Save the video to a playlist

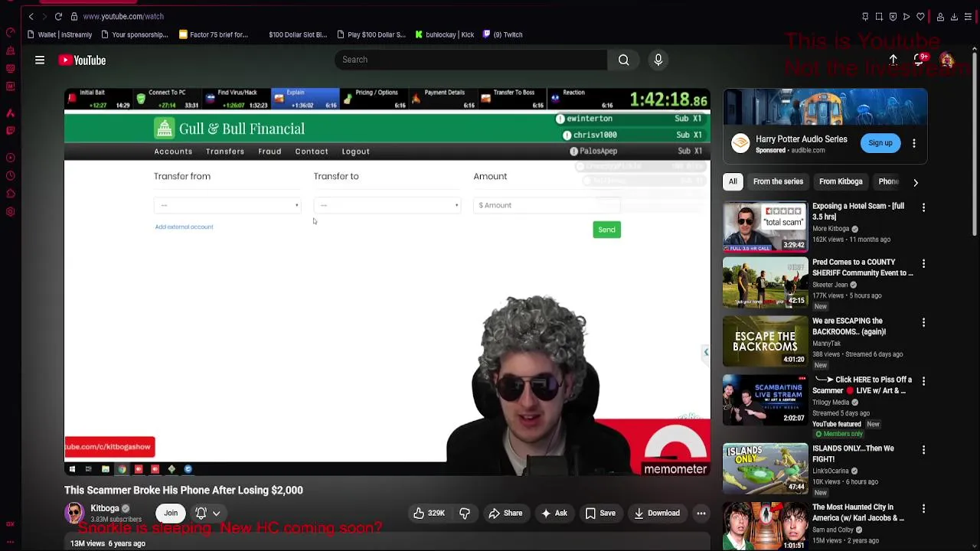(x=599, y=514)
